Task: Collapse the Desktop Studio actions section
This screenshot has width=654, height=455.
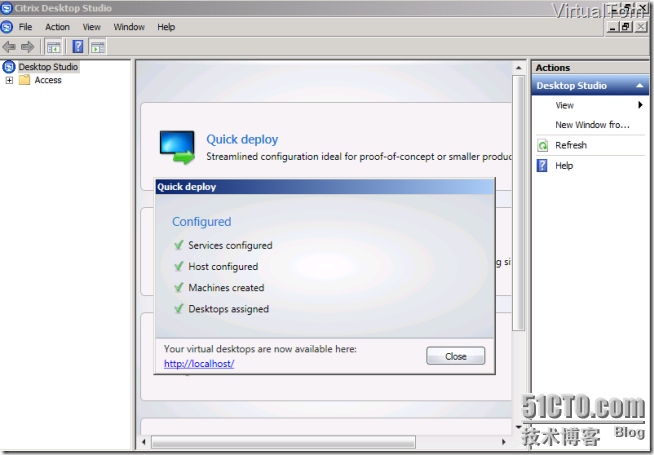Action: click(639, 85)
